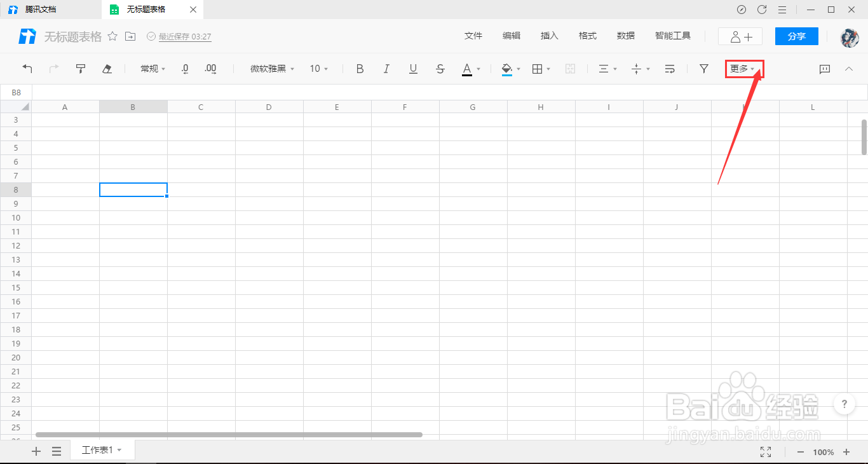The height and width of the screenshot is (464, 868).
Task: Toggle underline formatting
Action: (x=413, y=69)
